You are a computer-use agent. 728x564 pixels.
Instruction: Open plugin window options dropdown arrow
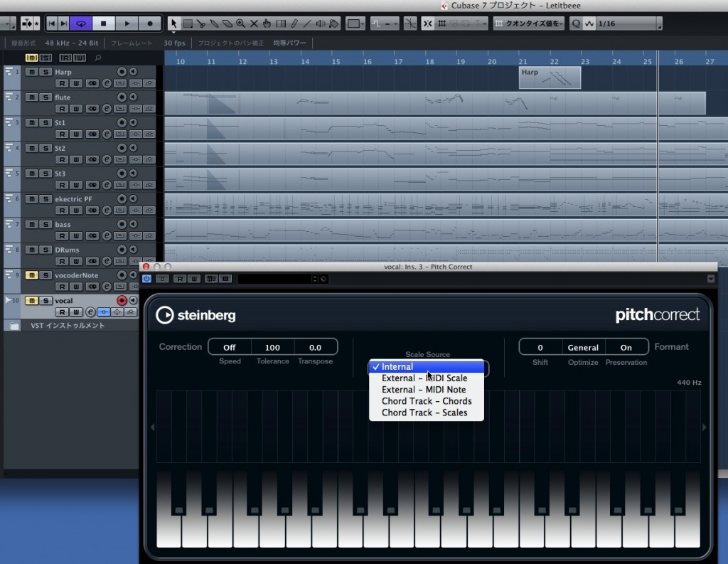click(710, 279)
